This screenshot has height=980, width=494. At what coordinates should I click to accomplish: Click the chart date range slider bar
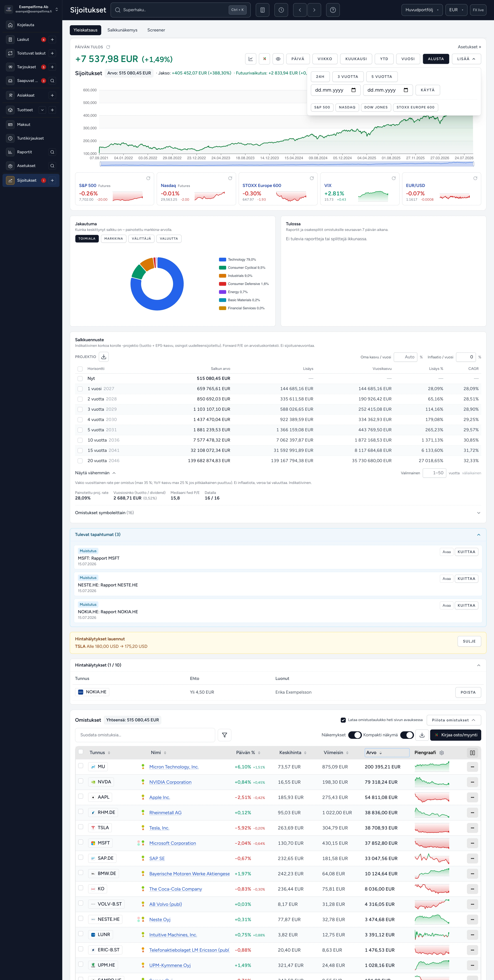click(287, 164)
